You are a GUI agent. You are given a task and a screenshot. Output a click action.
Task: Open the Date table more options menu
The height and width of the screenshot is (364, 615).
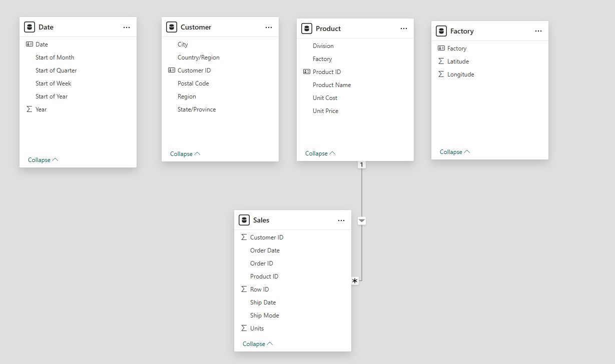tap(127, 27)
